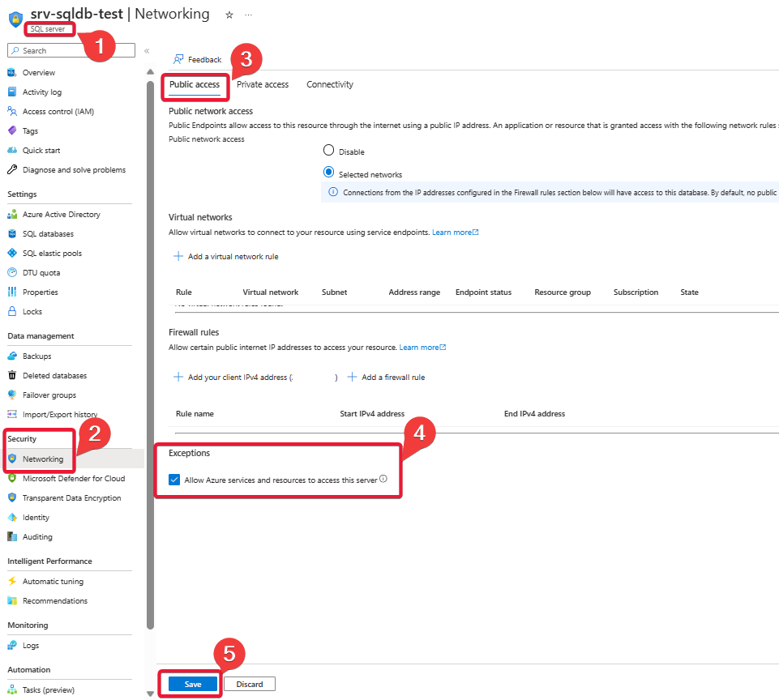Click the Automatic tuning lightning icon

(12, 581)
